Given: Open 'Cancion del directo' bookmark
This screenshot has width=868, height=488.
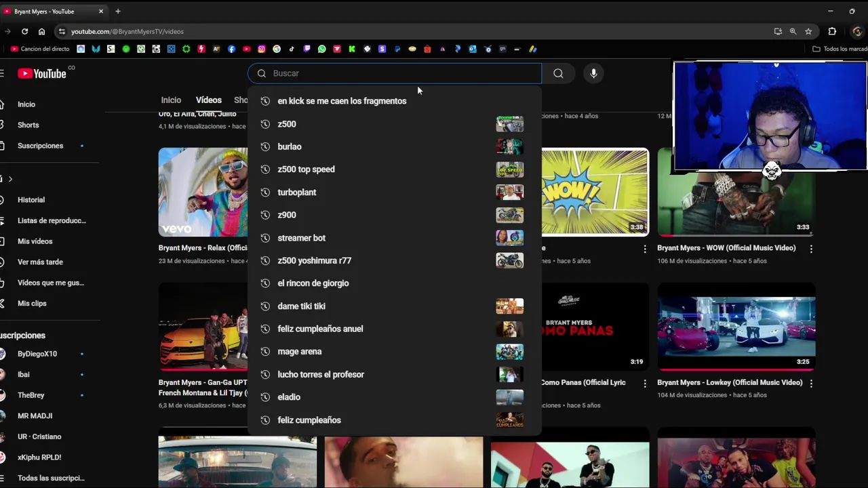Looking at the screenshot, I should pos(40,49).
